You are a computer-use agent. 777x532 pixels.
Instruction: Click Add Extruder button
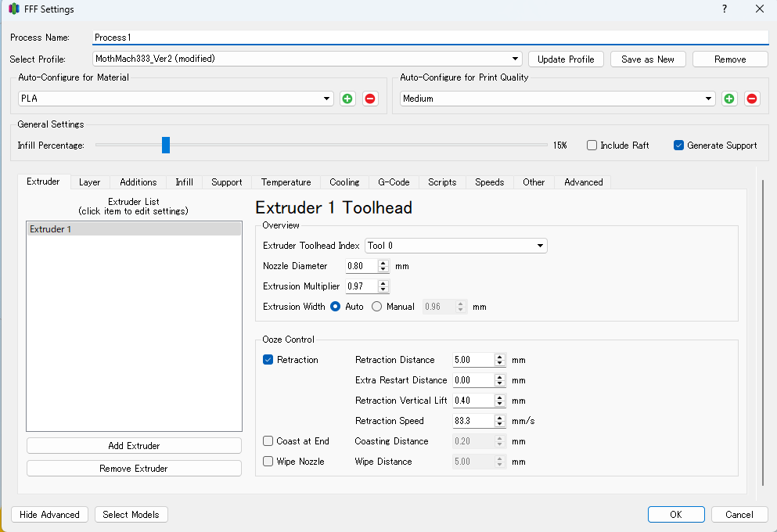click(x=134, y=445)
